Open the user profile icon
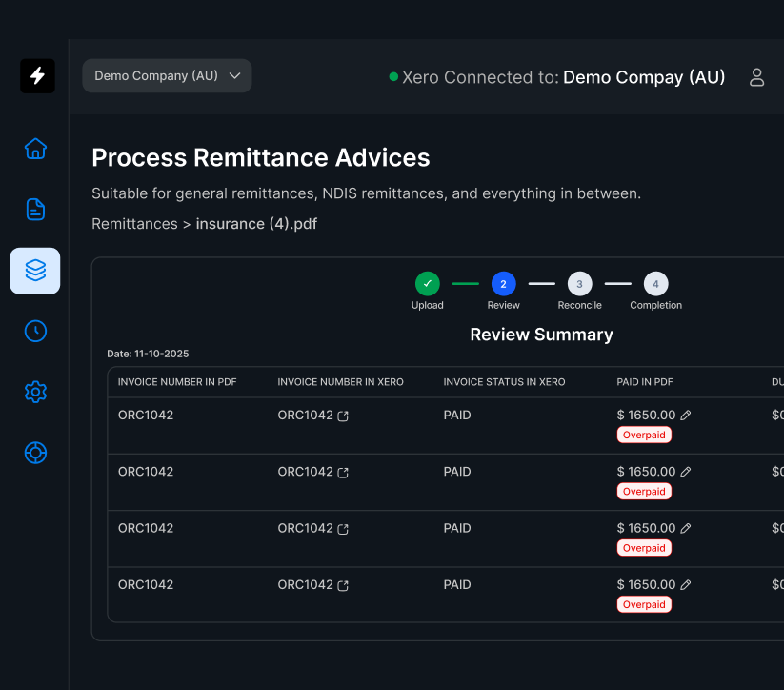This screenshot has height=690, width=784. pyautogui.click(x=756, y=77)
